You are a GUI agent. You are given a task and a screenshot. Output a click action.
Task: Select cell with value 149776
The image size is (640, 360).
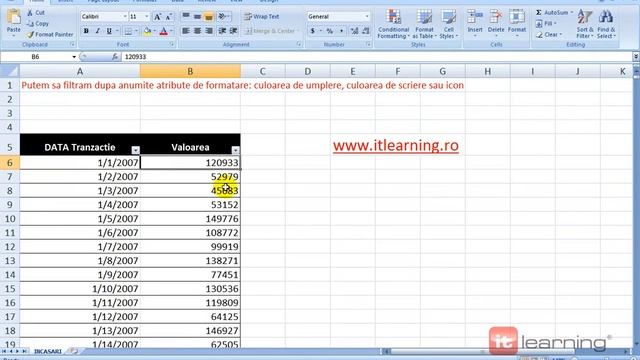(x=190, y=219)
